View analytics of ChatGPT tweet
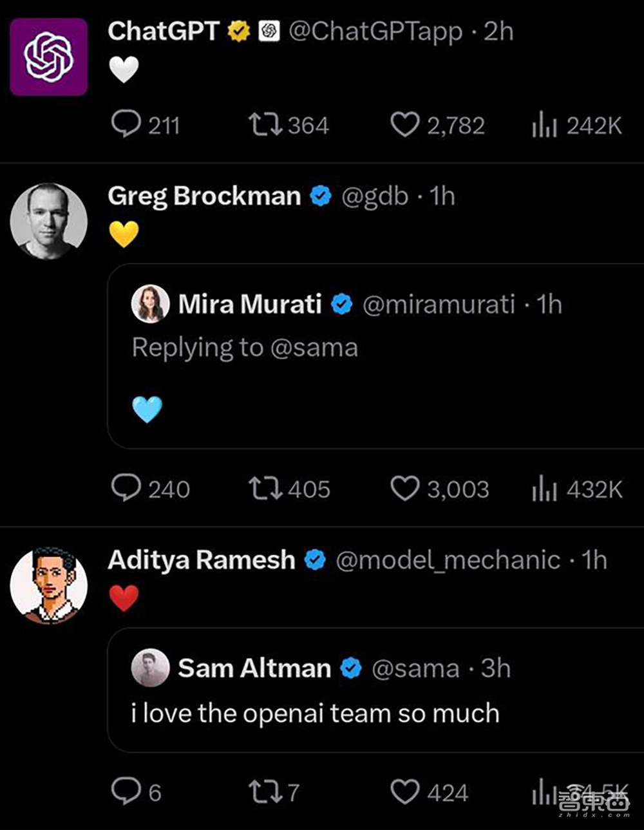Screen dimensions: 644x830 pyautogui.click(x=544, y=125)
